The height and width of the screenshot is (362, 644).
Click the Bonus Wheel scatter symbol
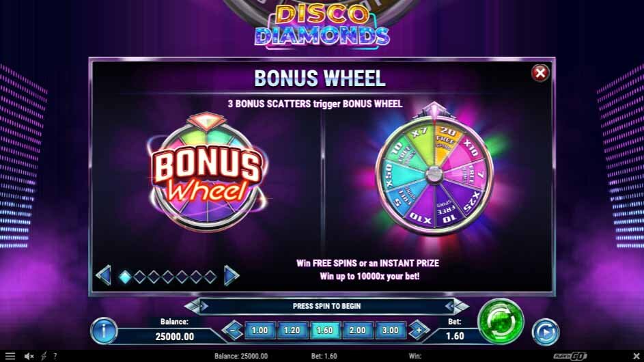207,171
